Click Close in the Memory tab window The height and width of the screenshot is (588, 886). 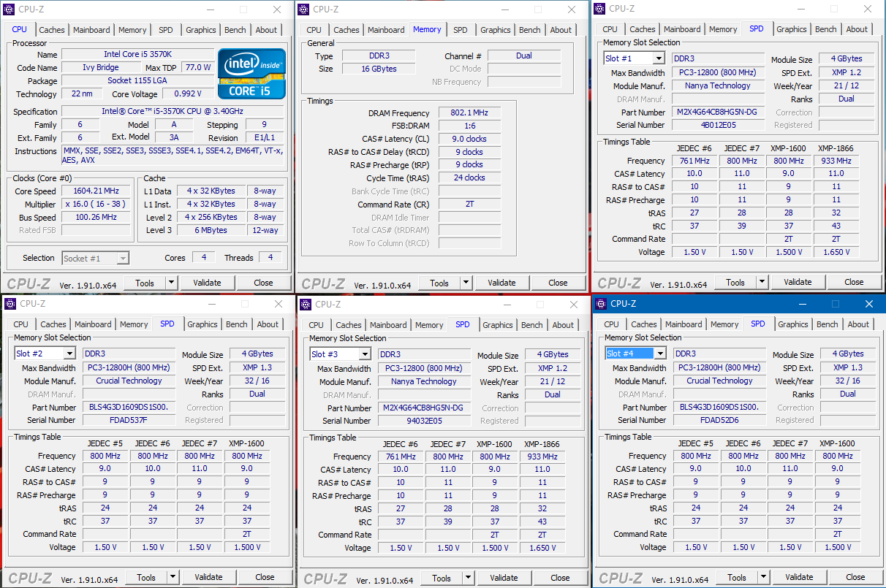(558, 283)
